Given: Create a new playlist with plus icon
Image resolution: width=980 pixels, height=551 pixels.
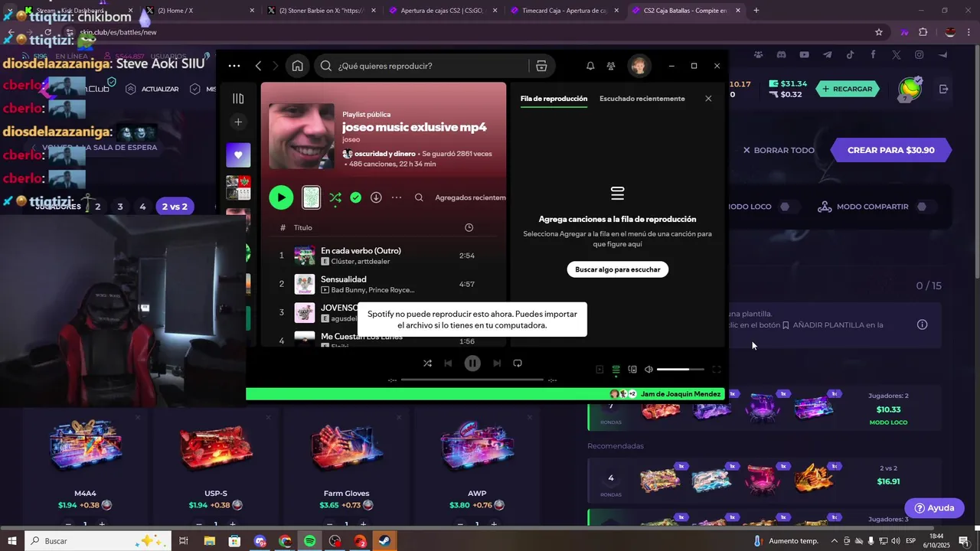Looking at the screenshot, I should 238,122.
